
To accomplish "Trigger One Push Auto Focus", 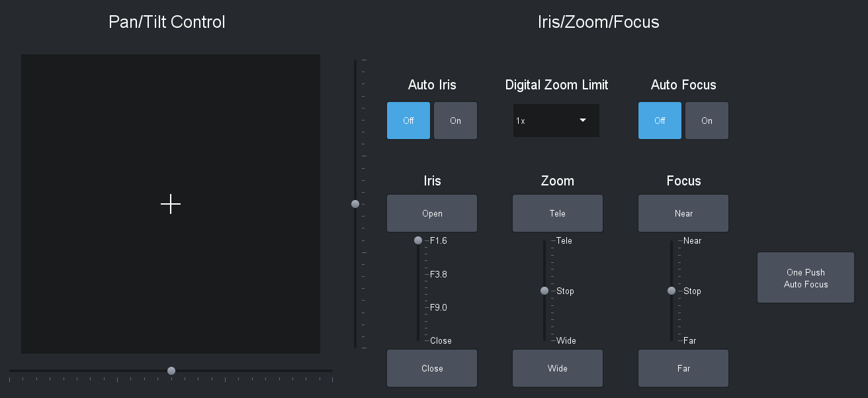I will pyautogui.click(x=805, y=277).
